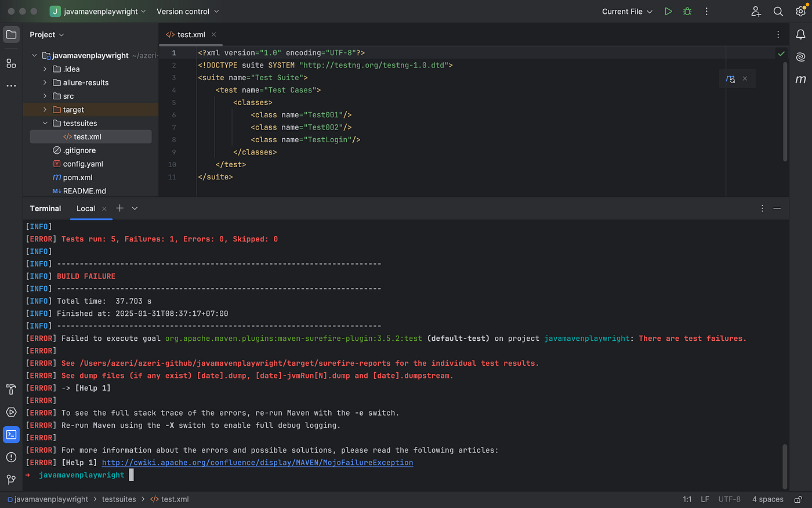Image resolution: width=812 pixels, height=508 pixels.
Task: Open the MojoFailureException wiki link
Action: pos(258,463)
